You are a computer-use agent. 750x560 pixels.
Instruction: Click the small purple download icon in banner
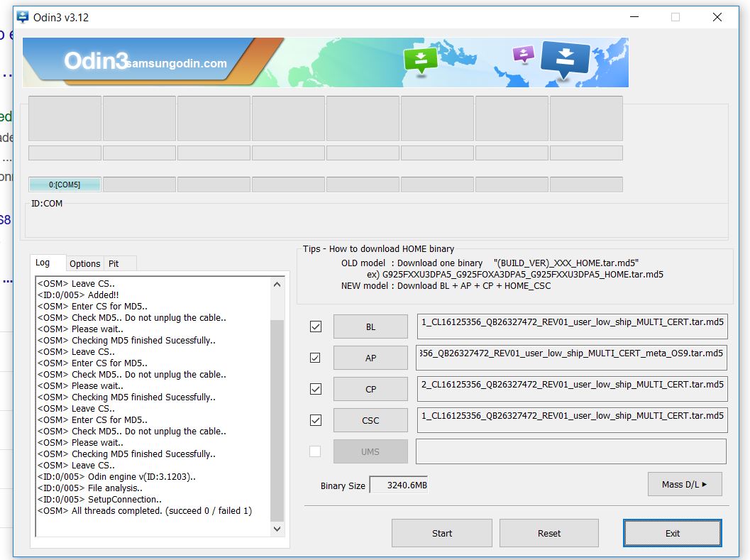[x=523, y=54]
